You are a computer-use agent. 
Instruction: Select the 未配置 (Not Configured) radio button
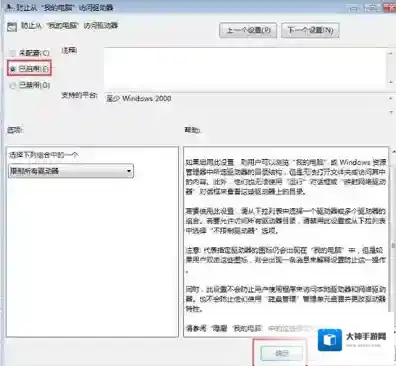pyautogui.click(x=13, y=53)
